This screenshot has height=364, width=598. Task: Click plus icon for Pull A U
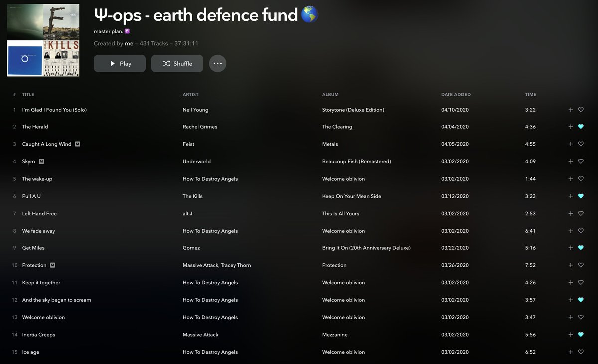click(570, 196)
